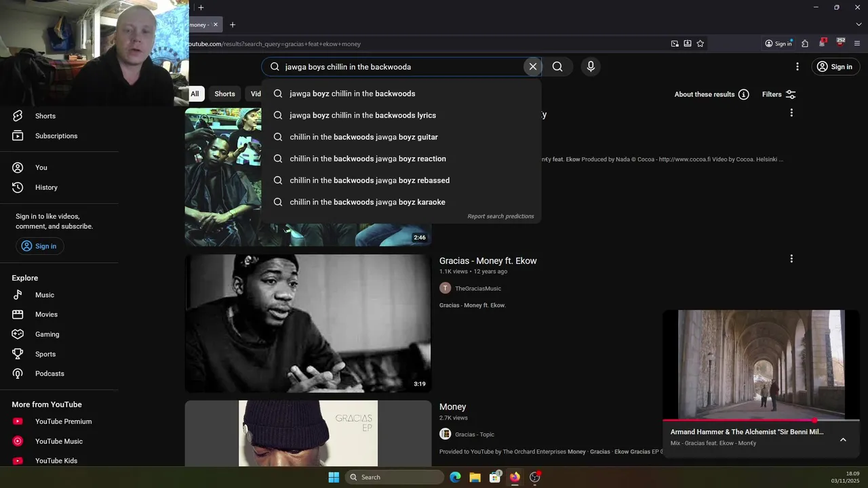This screenshot has width=868, height=488.
Task: Open the extension with red 252 badge
Action: 840,43
